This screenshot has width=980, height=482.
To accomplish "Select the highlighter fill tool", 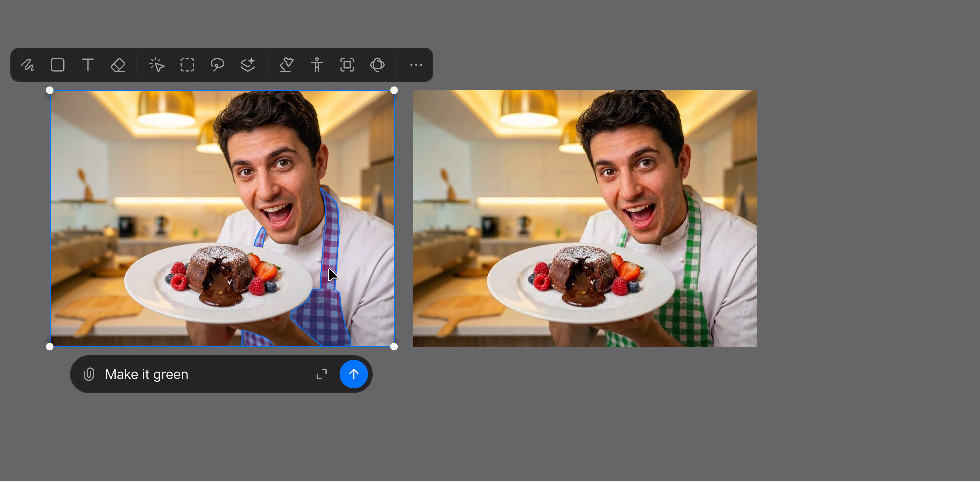I will [x=286, y=65].
